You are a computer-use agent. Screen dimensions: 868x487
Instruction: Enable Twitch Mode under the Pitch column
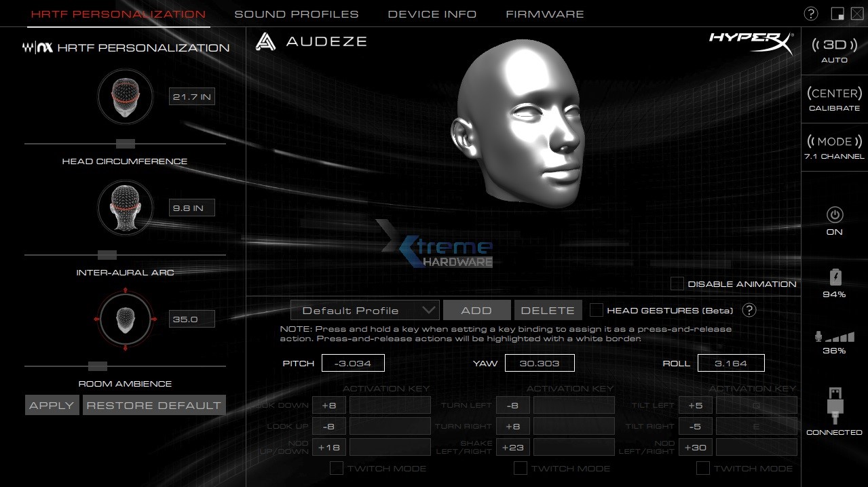tap(336, 468)
